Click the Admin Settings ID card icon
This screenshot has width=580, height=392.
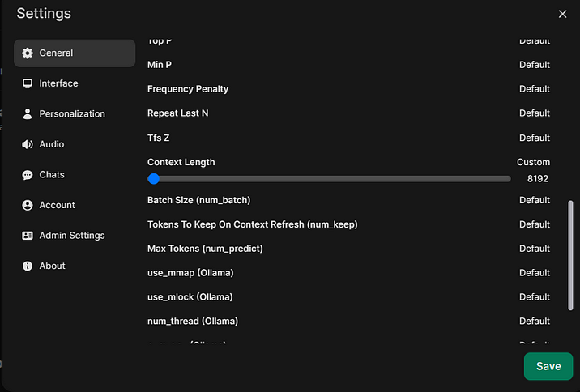[x=28, y=236]
